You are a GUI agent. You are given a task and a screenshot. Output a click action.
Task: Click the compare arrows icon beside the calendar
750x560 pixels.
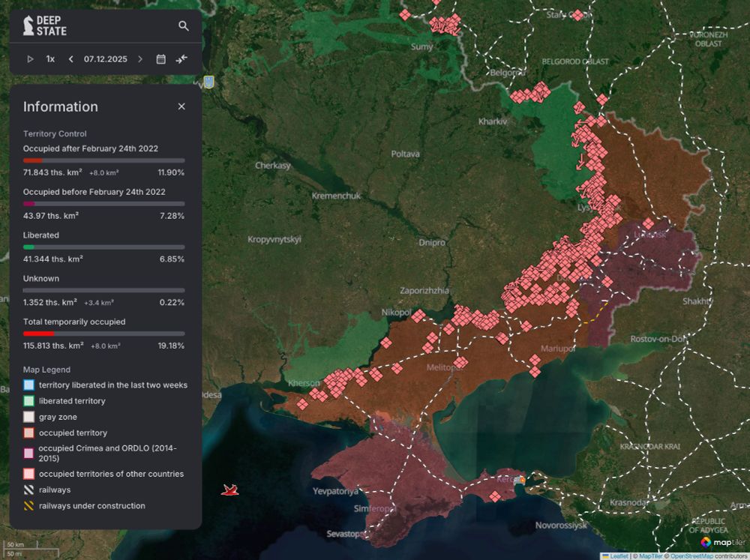[181, 59]
